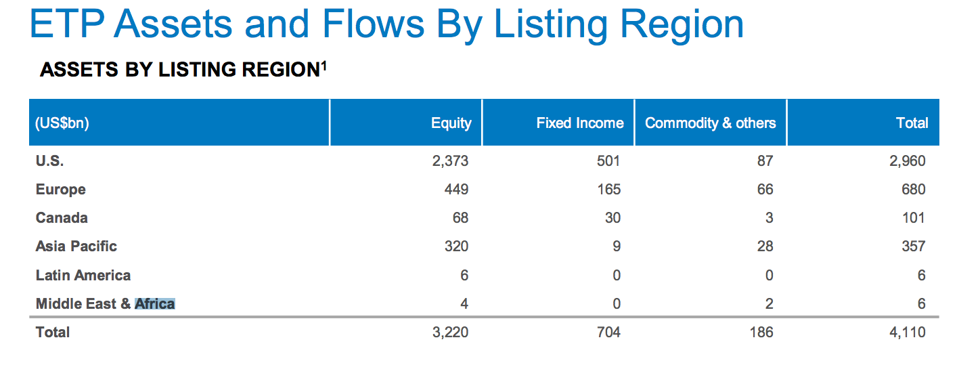Select Canada total value "101"
This screenshot has width=980, height=386.
click(914, 218)
